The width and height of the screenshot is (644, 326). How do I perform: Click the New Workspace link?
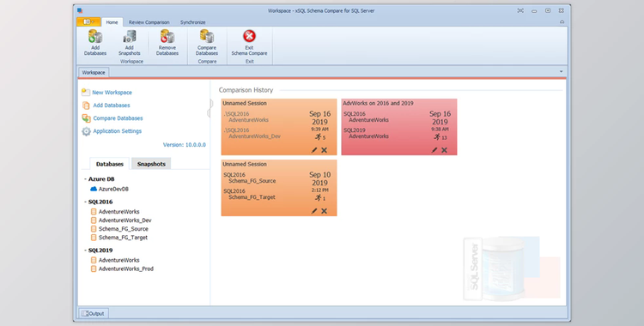112,93
